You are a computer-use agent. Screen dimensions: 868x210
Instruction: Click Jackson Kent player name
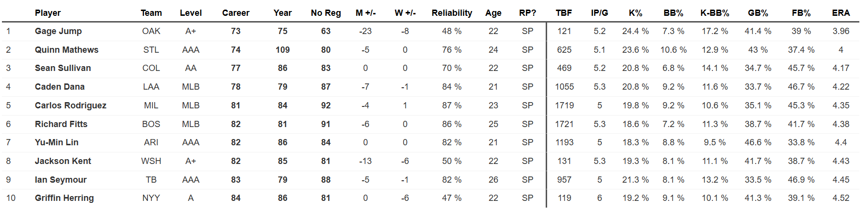point(63,161)
